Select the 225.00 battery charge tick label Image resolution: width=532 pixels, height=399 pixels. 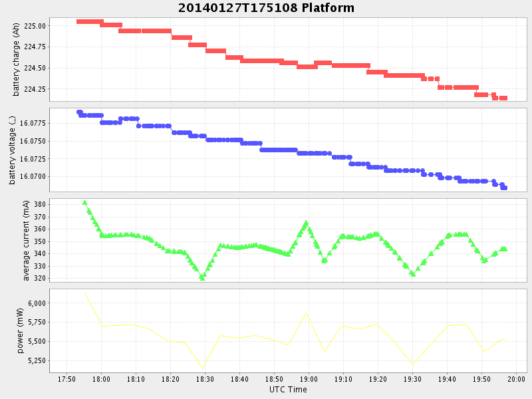click(x=35, y=26)
